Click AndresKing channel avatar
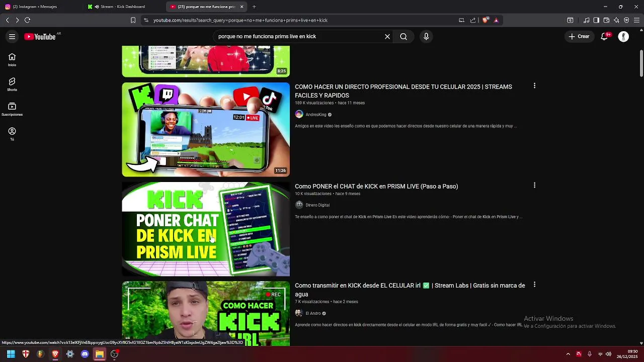The width and height of the screenshot is (644, 362). 299,114
